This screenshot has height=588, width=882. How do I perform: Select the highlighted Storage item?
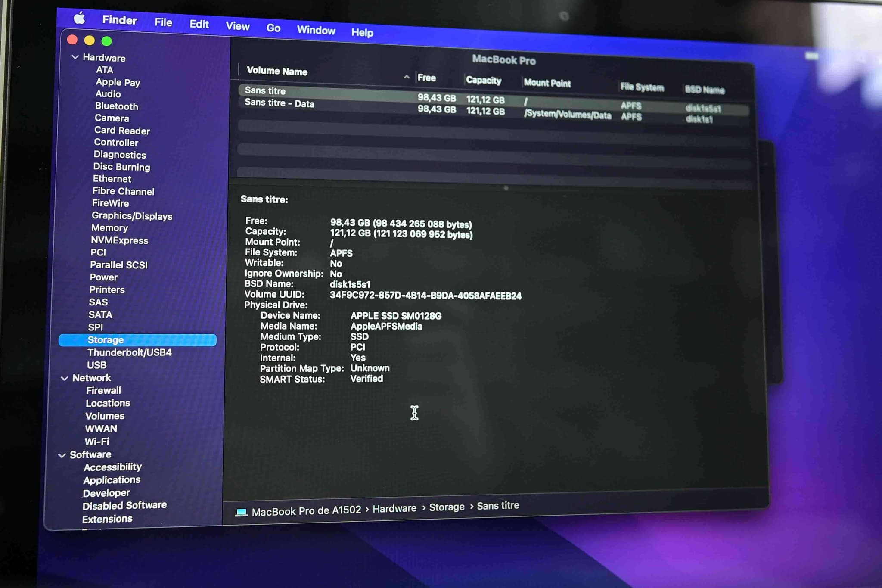[137, 340]
